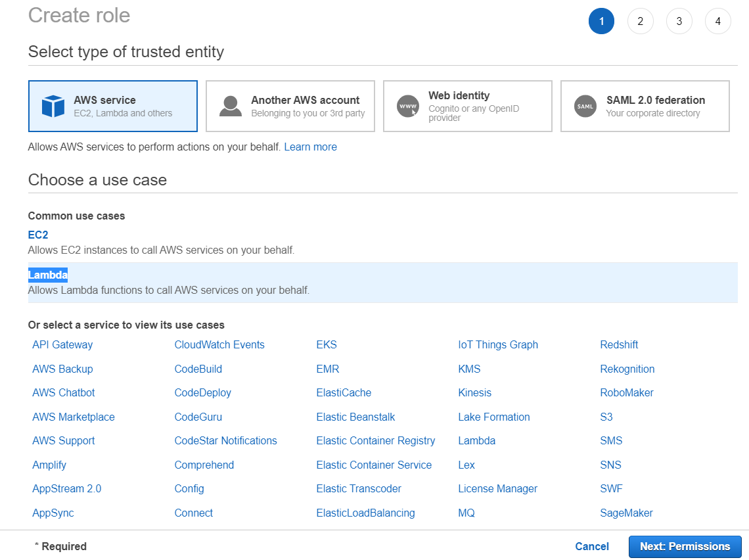Select Elastic Container Registry service

coord(376,441)
